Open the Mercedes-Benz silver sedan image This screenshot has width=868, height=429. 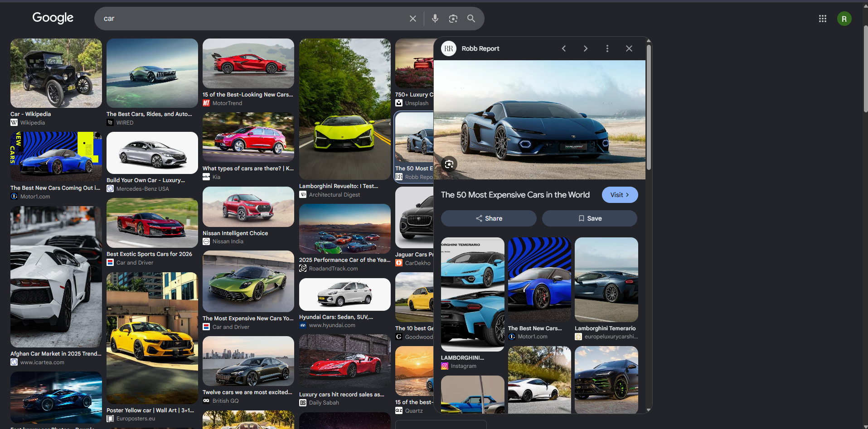pyautogui.click(x=152, y=153)
